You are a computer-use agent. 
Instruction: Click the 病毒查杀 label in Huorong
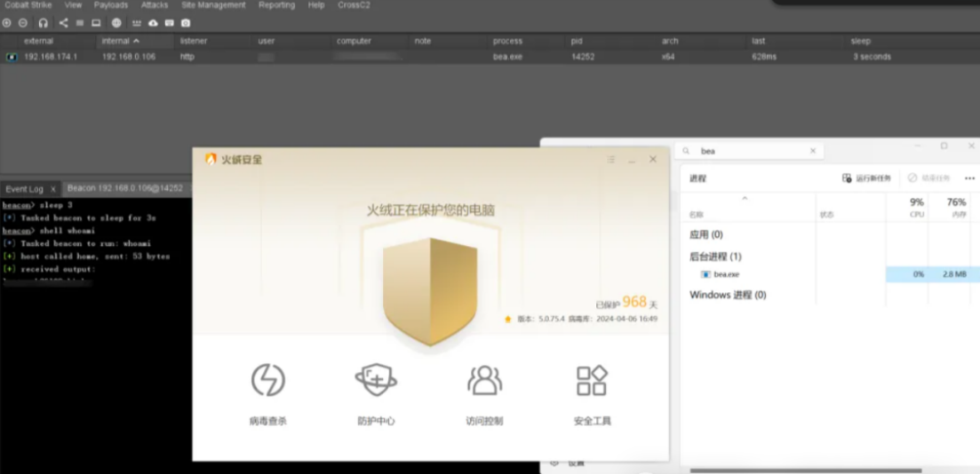pos(267,422)
